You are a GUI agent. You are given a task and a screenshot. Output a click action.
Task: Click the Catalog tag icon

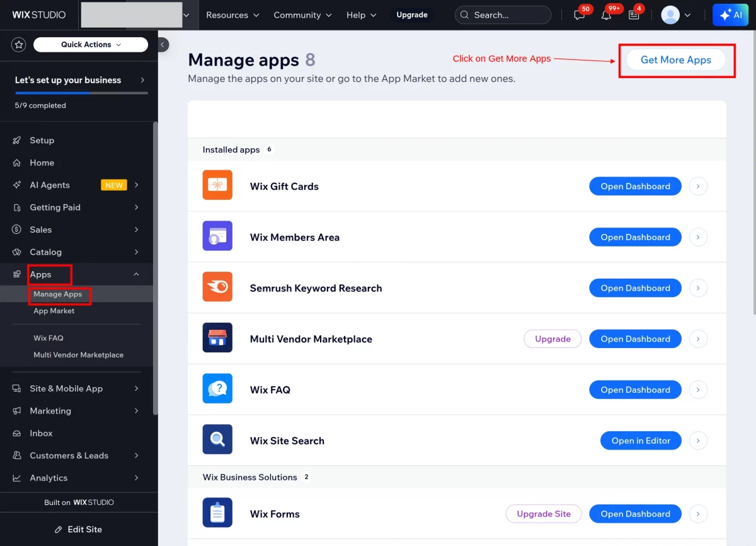pyautogui.click(x=17, y=252)
